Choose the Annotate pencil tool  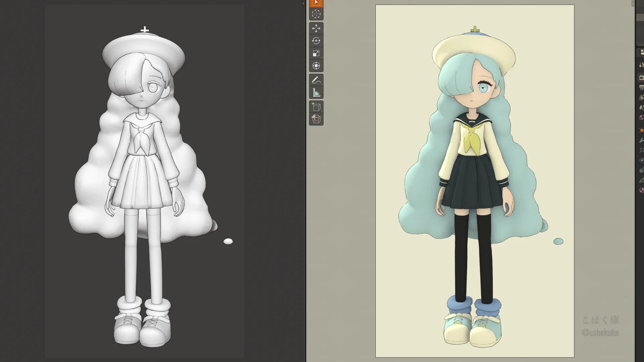[316, 80]
